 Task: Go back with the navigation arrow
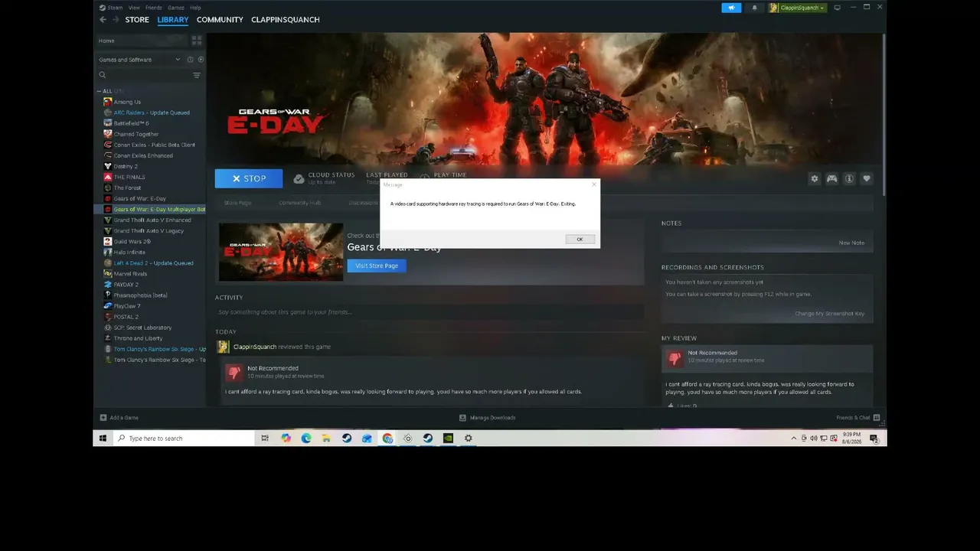coord(103,20)
